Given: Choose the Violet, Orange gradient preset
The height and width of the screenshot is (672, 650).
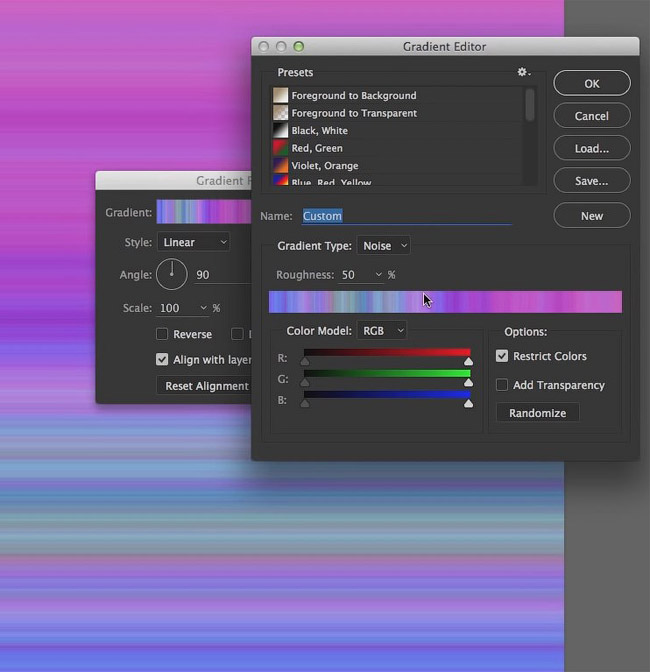Looking at the screenshot, I should click(324, 166).
